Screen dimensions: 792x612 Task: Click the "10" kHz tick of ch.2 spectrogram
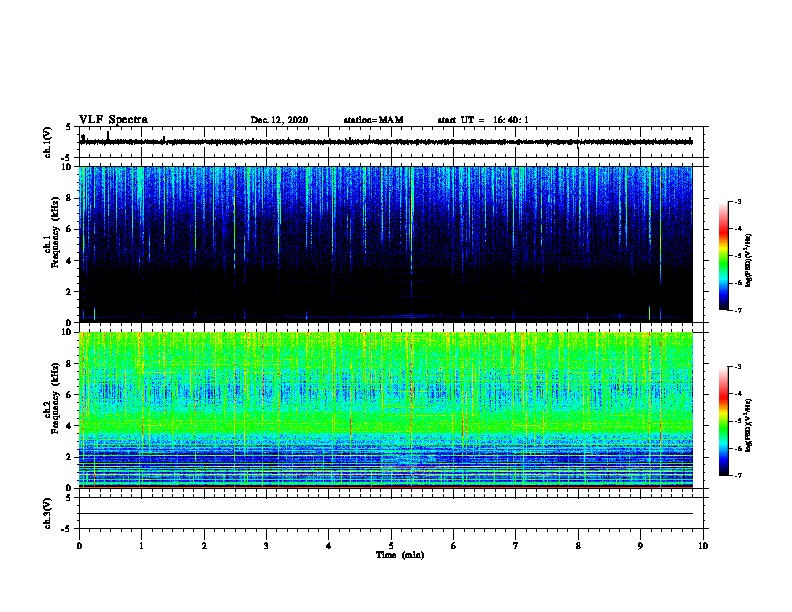coord(67,332)
